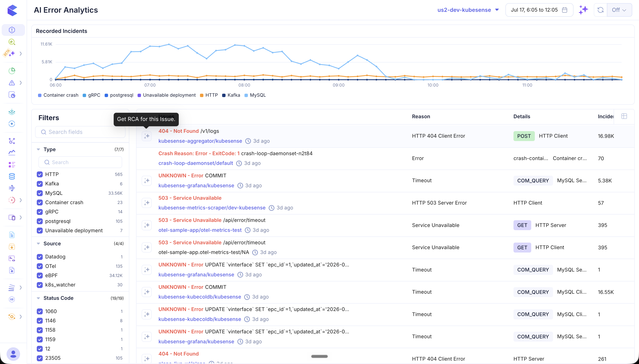Get RCA for 503 kubesense-metrics-scraper issue

coord(147,203)
